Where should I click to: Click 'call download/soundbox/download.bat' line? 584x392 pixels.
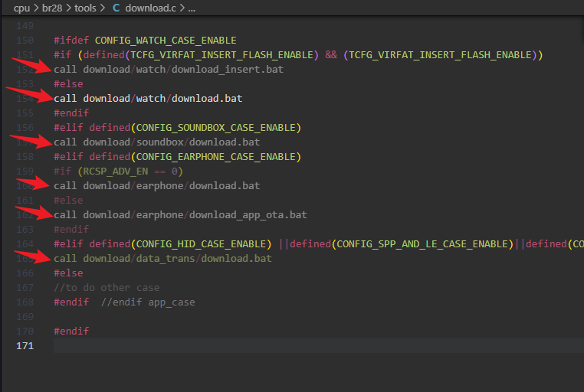pyautogui.click(x=157, y=142)
